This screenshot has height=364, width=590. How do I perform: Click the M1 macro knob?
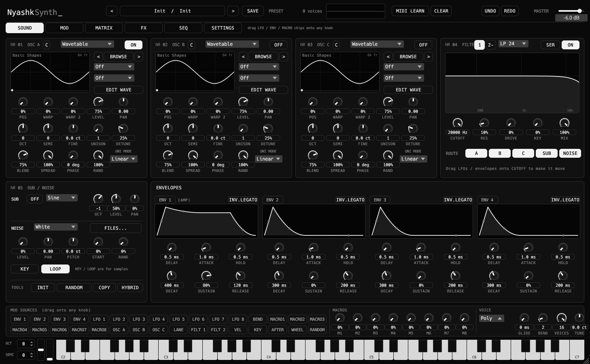click(340, 318)
